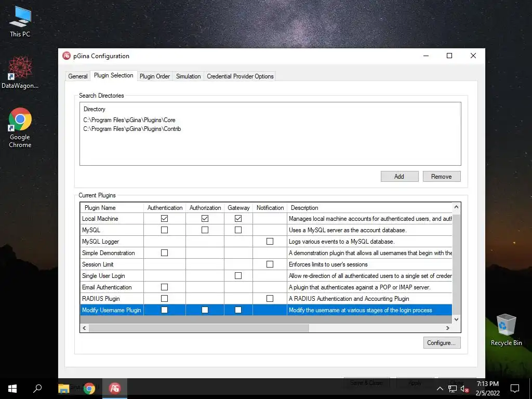Select RADIUS Plugin name cell
The image size is (532, 399).
[112, 299]
